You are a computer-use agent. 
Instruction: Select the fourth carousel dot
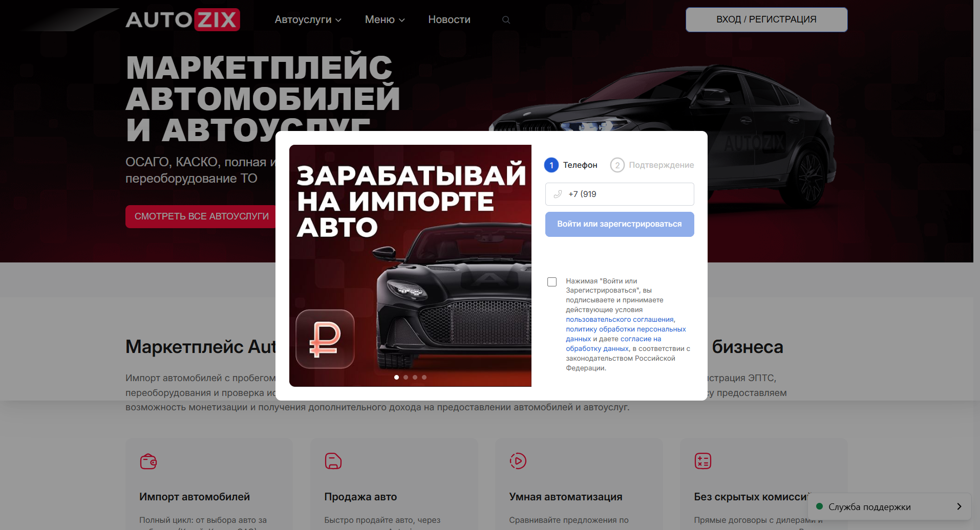point(424,378)
